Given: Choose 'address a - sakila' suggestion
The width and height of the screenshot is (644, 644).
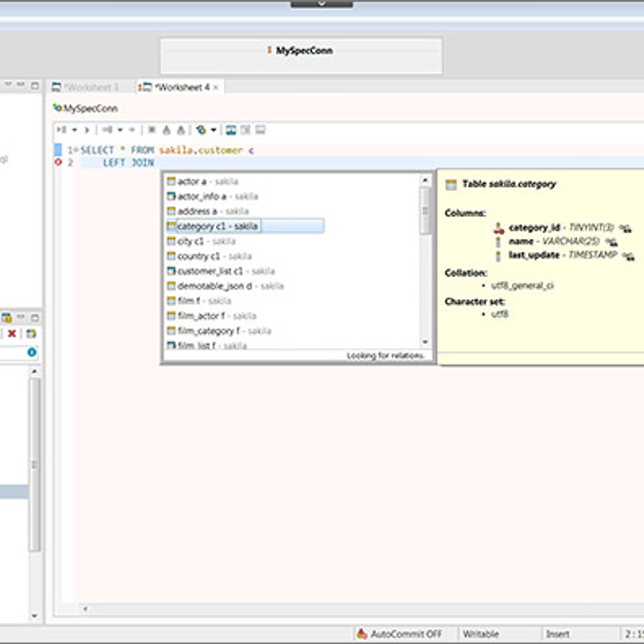Looking at the screenshot, I should [208, 211].
